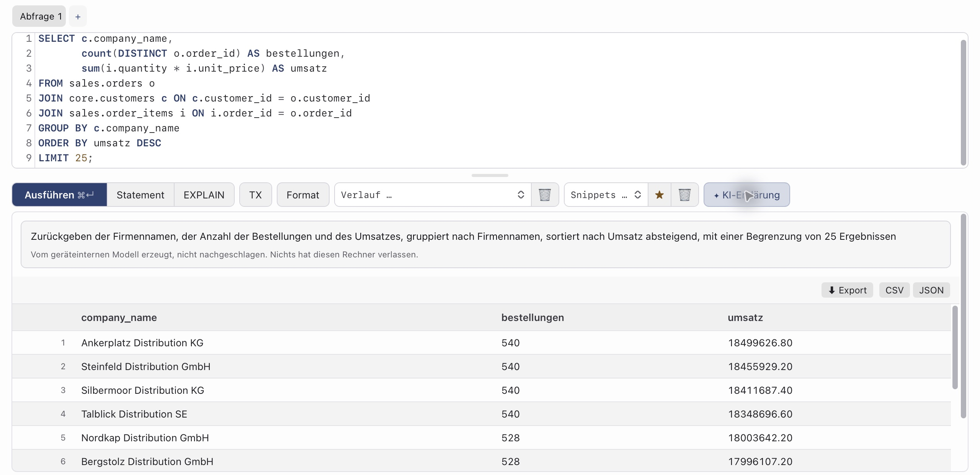The height and width of the screenshot is (475, 980).
Task: Clear the Verlauf history with trash icon
Action: [x=545, y=195]
